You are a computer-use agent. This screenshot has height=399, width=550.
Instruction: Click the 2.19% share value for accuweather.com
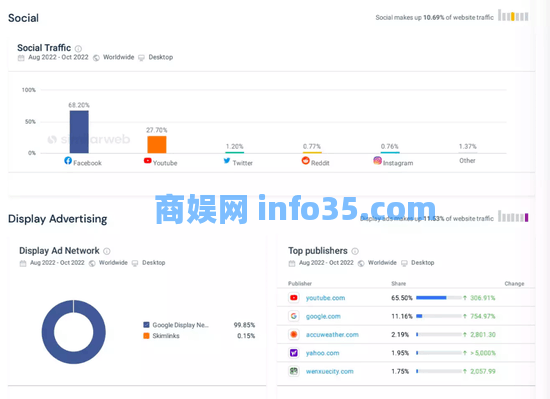coord(400,334)
